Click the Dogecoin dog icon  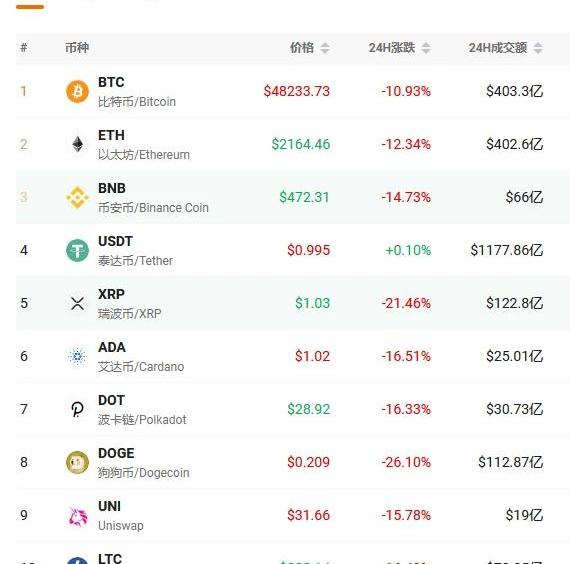click(77, 463)
